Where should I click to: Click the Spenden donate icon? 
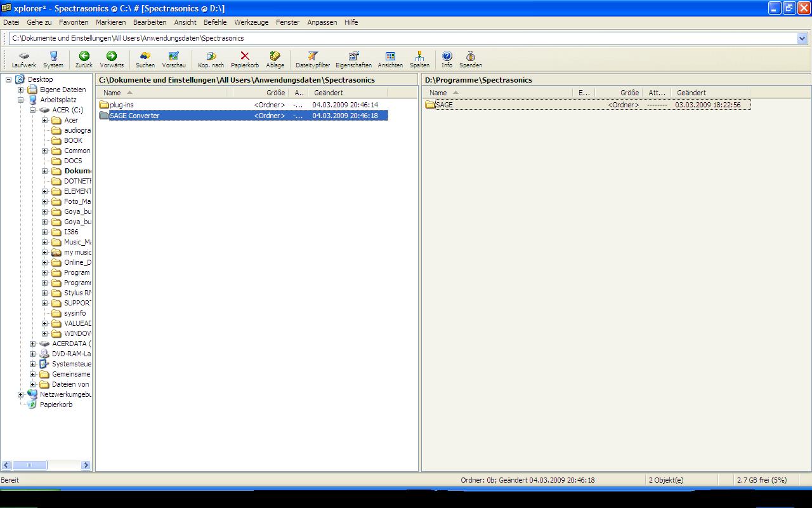point(471,60)
